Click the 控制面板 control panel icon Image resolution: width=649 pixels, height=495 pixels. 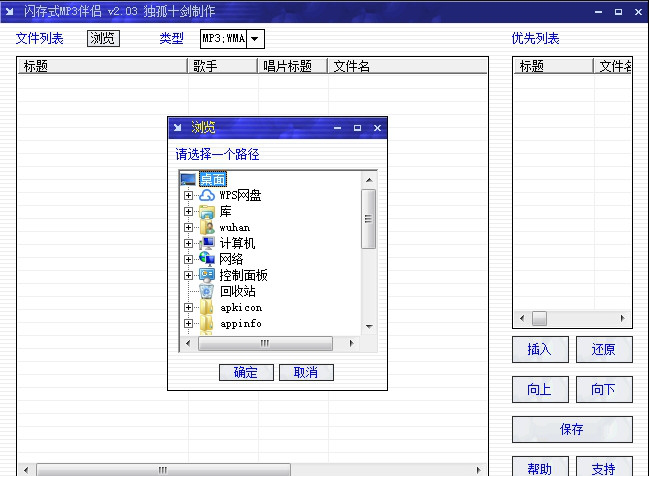207,275
